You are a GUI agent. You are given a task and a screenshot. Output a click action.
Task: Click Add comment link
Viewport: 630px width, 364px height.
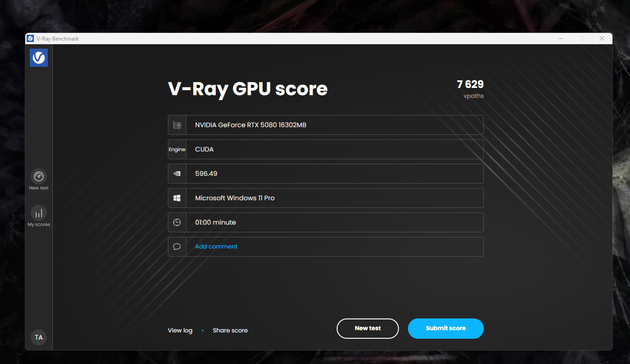[x=216, y=247]
